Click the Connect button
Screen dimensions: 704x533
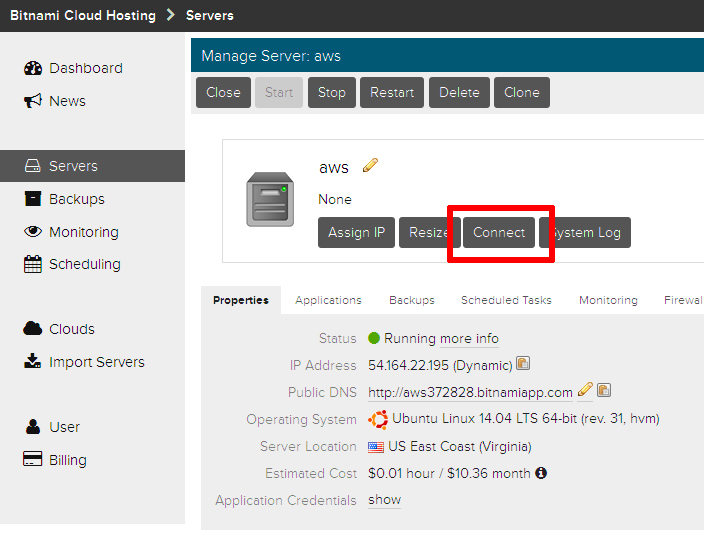(x=499, y=233)
